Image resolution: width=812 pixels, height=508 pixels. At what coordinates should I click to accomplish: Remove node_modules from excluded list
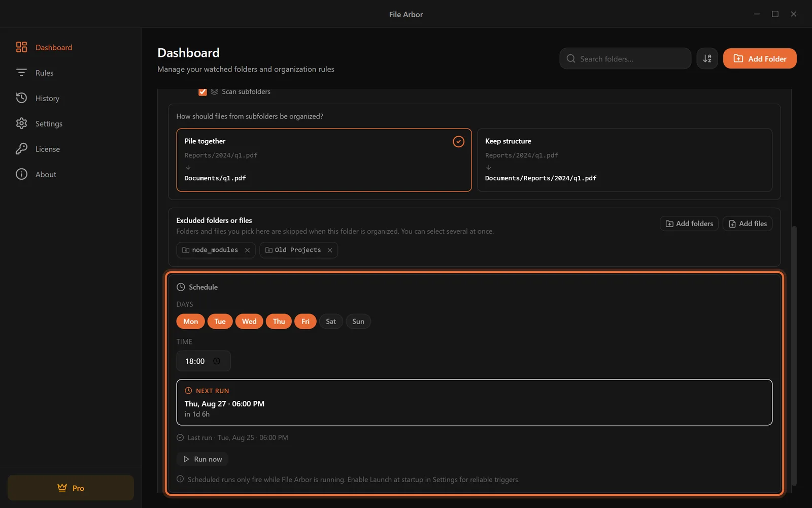click(x=247, y=250)
